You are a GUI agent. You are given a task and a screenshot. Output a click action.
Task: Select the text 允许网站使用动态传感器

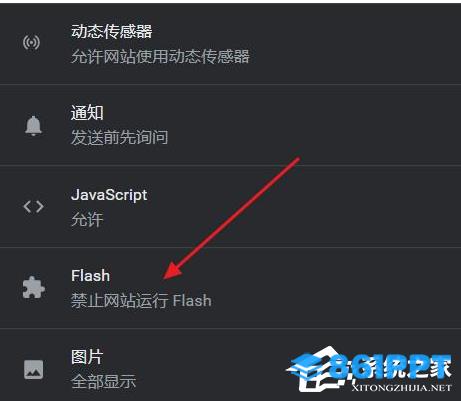coord(160,56)
